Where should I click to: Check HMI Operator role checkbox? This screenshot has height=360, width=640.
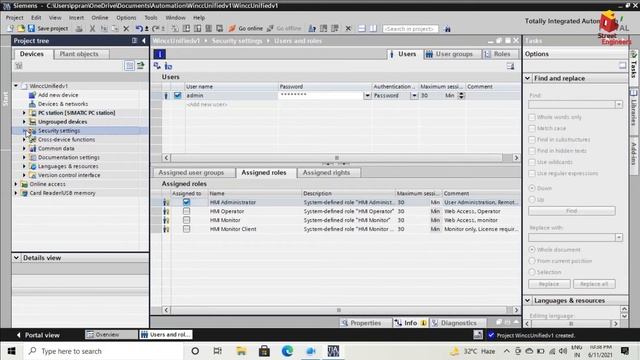point(186,211)
